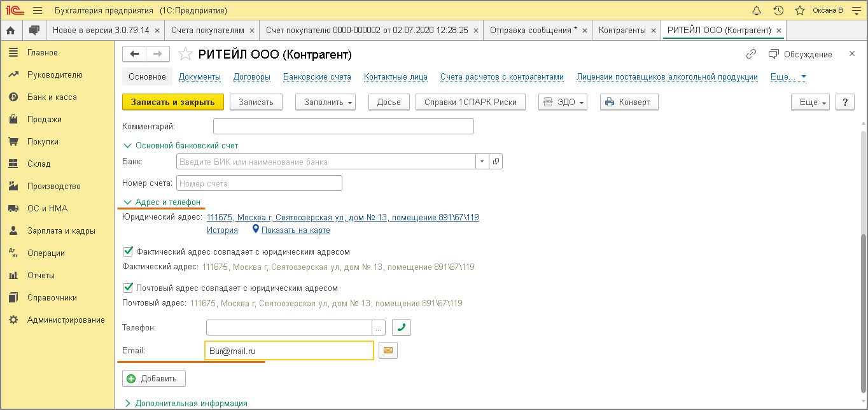Open help question mark button
Screen dimensions: 868x410
845,102
